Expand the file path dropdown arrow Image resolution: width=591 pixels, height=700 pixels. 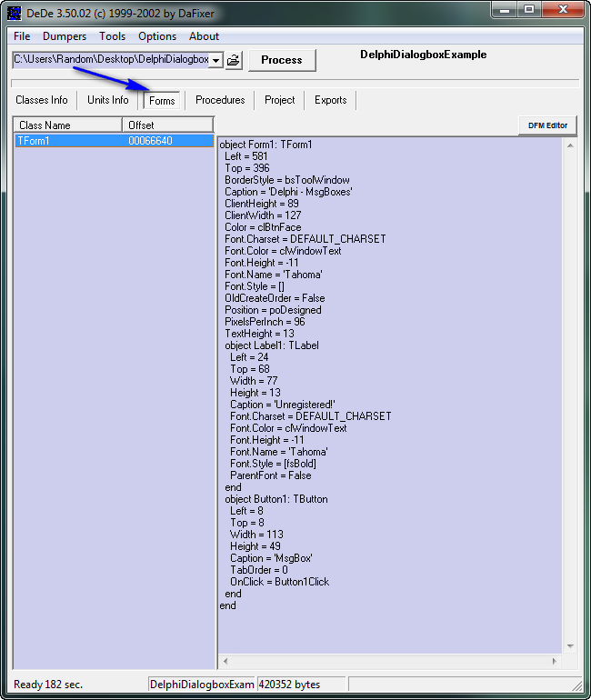tap(215, 60)
